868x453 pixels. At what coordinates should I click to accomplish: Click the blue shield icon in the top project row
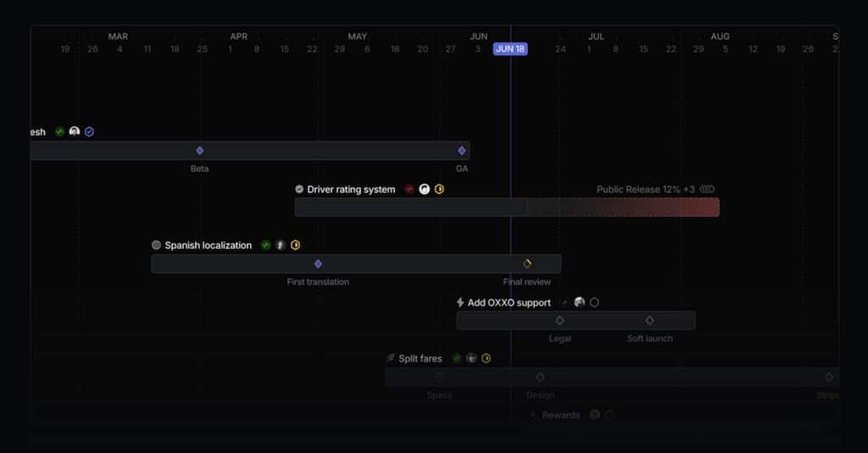coord(89,132)
